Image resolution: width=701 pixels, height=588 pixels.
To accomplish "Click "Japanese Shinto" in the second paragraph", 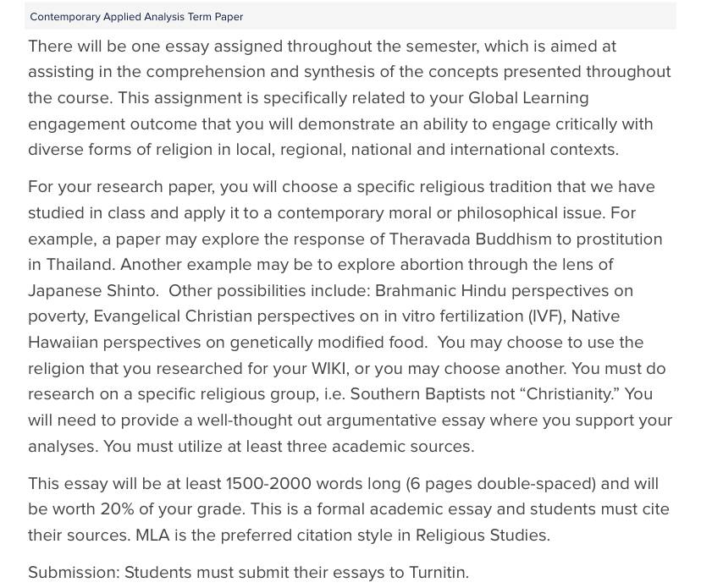I will point(92,291).
